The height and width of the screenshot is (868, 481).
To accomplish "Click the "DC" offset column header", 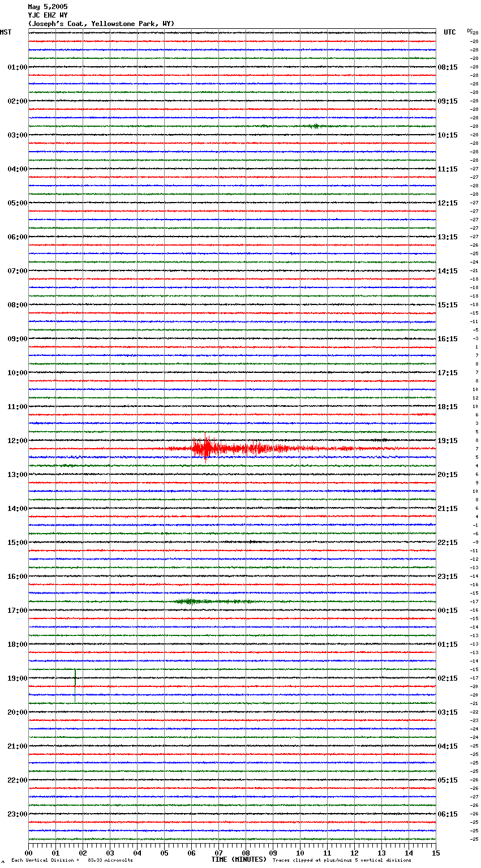I will point(469,31).
